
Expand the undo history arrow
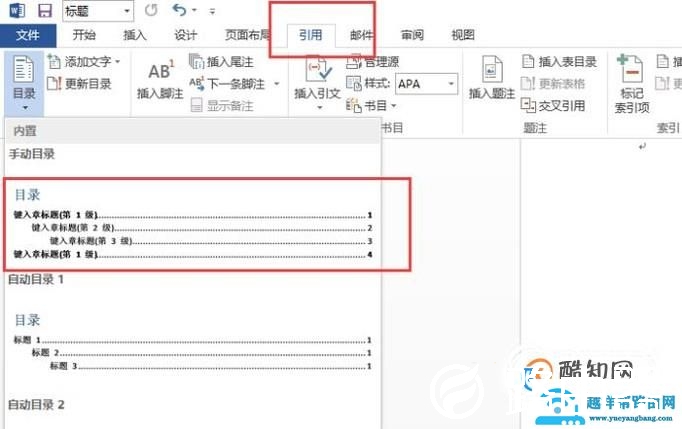(194, 10)
